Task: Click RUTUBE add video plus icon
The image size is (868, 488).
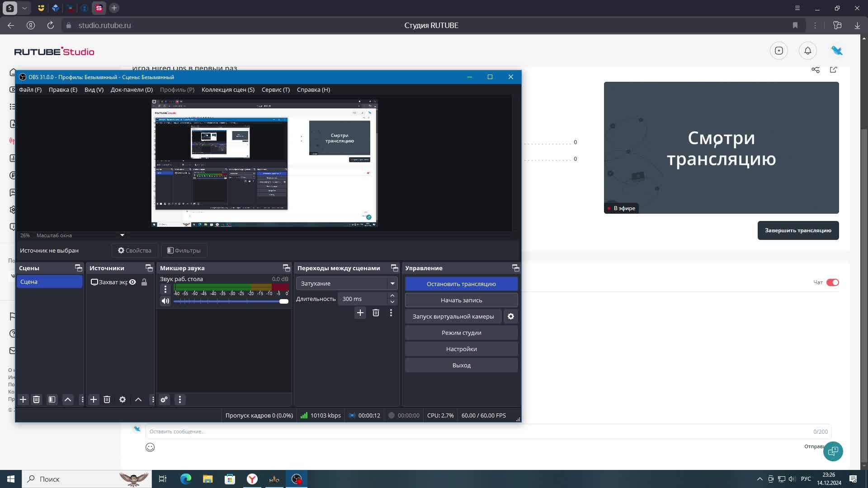Action: point(779,51)
